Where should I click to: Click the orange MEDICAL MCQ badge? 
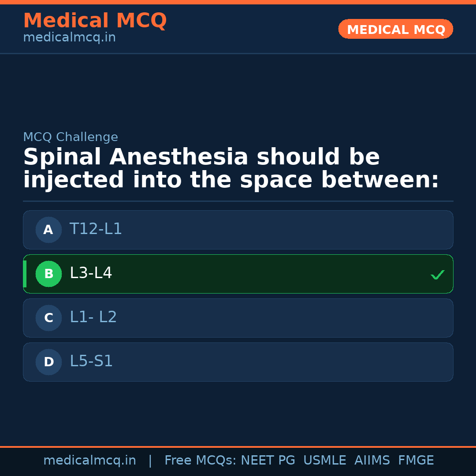395,30
